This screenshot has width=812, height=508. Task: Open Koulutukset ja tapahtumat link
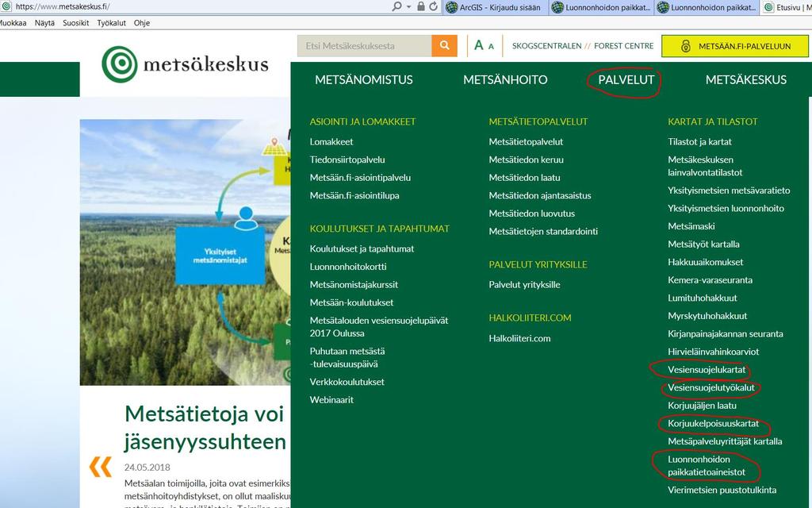(x=362, y=248)
